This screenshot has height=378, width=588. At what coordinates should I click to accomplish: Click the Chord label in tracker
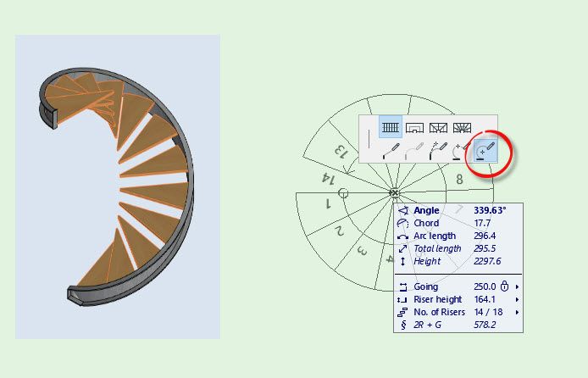pyautogui.click(x=426, y=223)
